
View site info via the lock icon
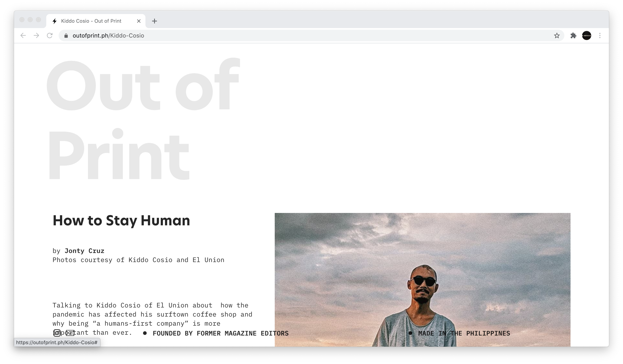(66, 35)
